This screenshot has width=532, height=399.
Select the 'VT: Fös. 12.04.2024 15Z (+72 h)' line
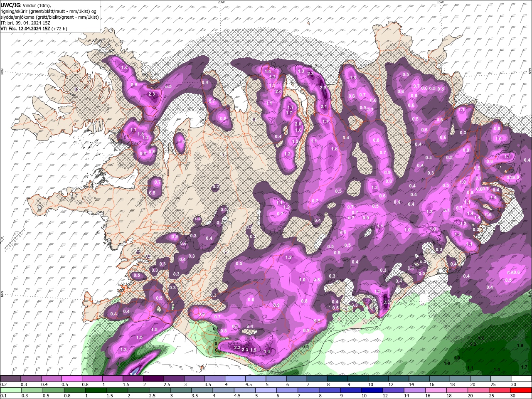coord(34,29)
